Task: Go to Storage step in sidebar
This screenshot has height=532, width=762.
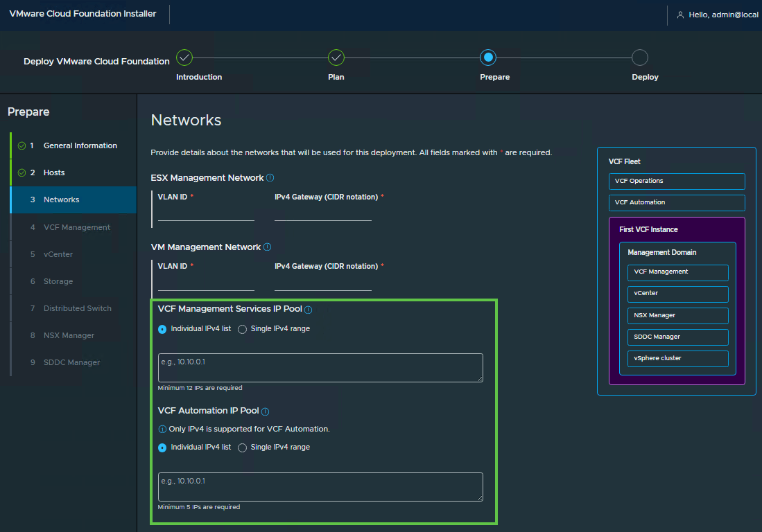Action: point(73,281)
